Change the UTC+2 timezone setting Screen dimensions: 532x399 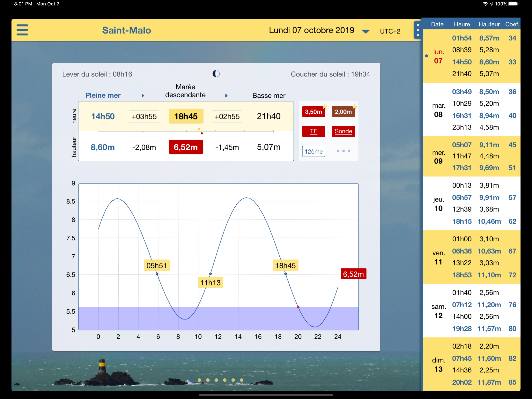pos(390,31)
